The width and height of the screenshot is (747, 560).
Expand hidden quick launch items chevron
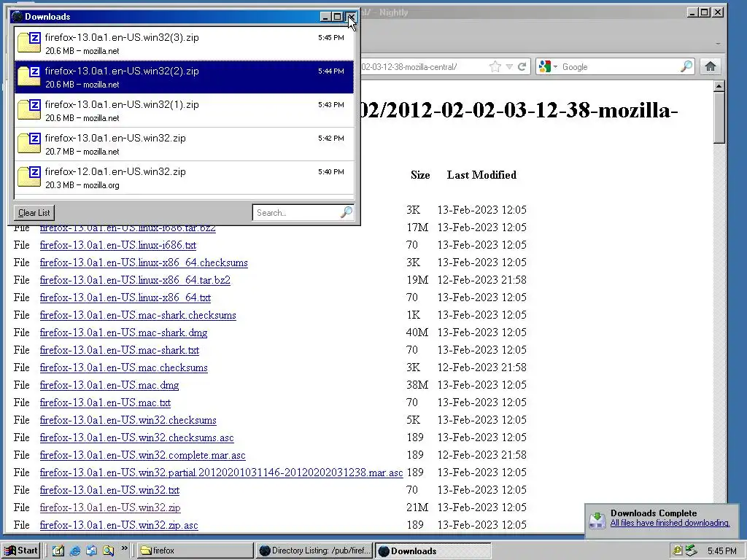point(124,548)
